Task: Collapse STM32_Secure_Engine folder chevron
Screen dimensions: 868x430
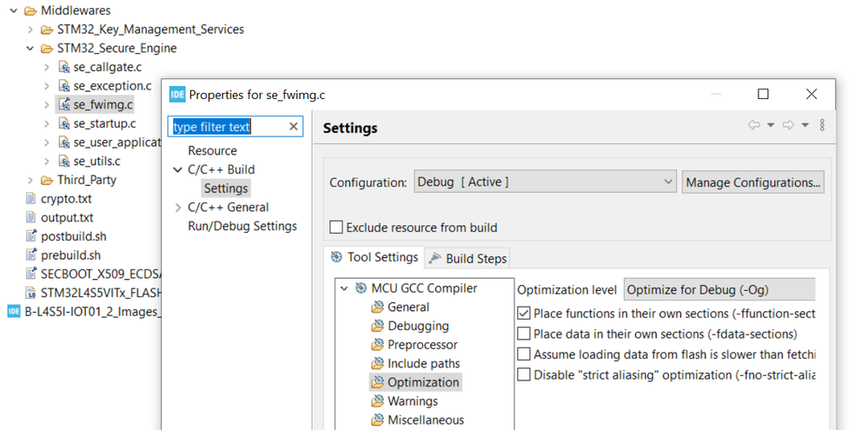Action: (30, 48)
